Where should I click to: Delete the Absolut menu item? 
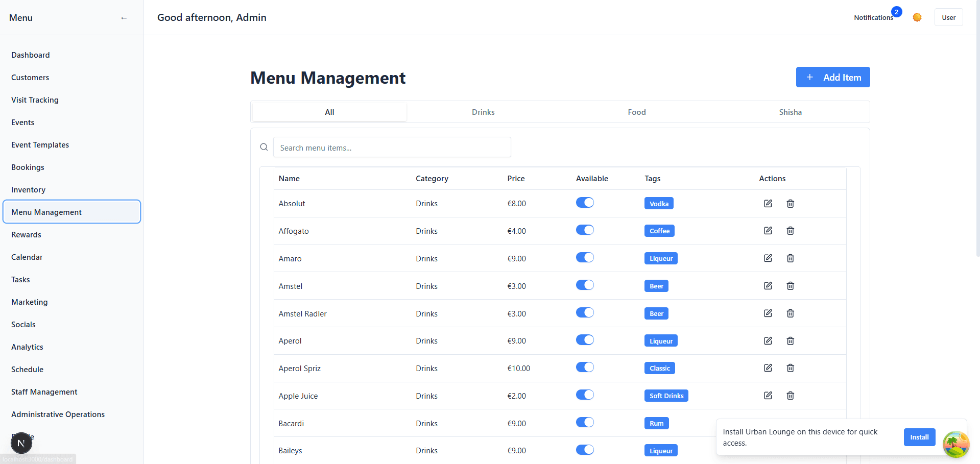click(790, 203)
